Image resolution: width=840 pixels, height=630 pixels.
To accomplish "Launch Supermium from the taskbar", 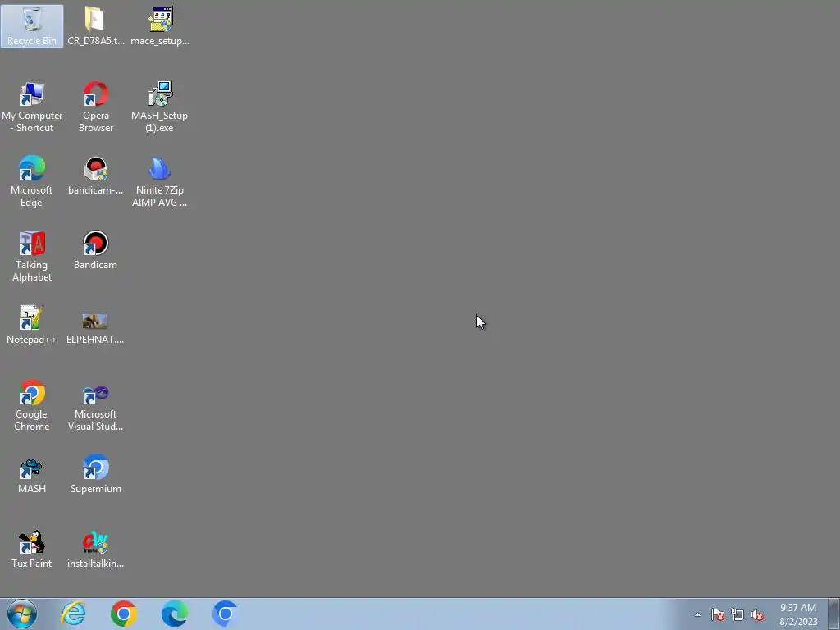I will (225, 614).
